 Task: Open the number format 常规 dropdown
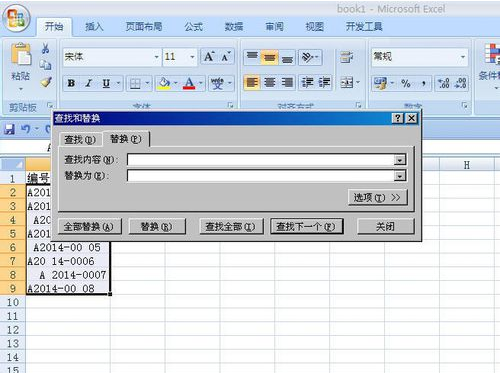463,57
